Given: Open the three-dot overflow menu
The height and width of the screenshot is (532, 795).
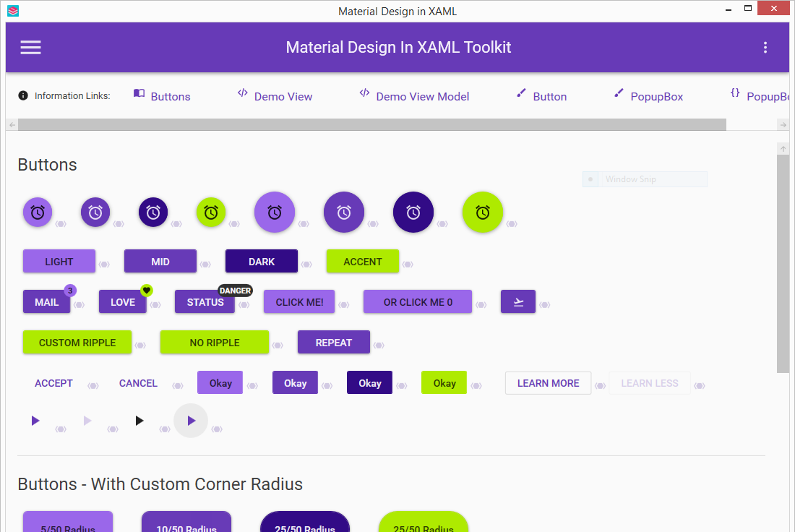Looking at the screenshot, I should 765,47.
